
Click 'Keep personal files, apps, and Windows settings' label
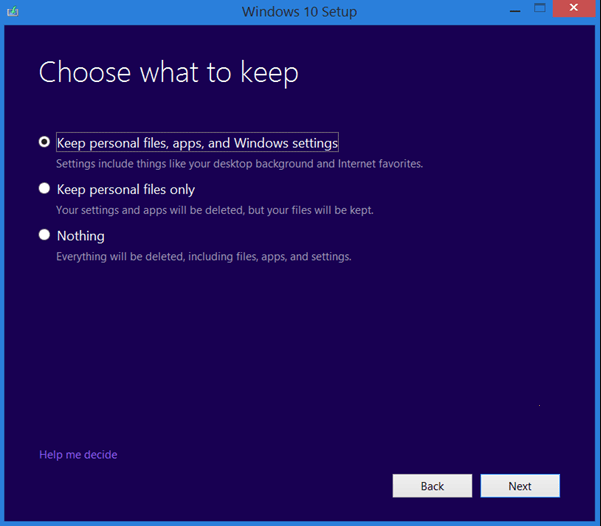pos(197,143)
